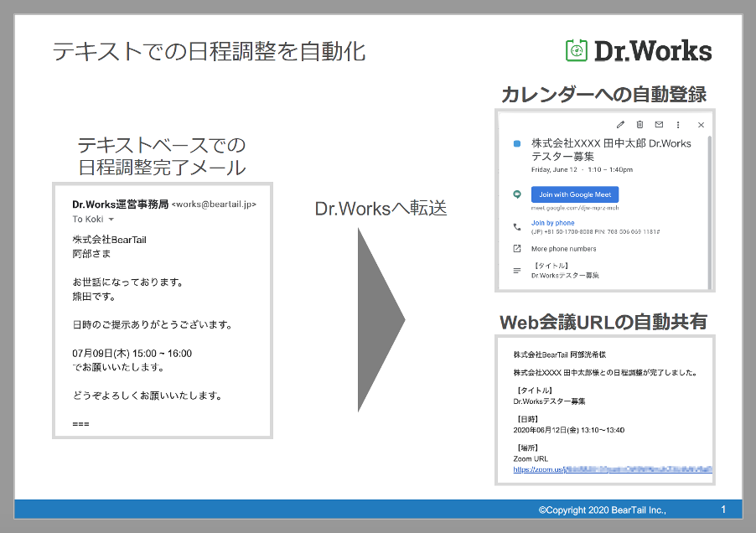Open the Join by phone link
Viewport: 756px width, 533px height.
click(x=552, y=223)
